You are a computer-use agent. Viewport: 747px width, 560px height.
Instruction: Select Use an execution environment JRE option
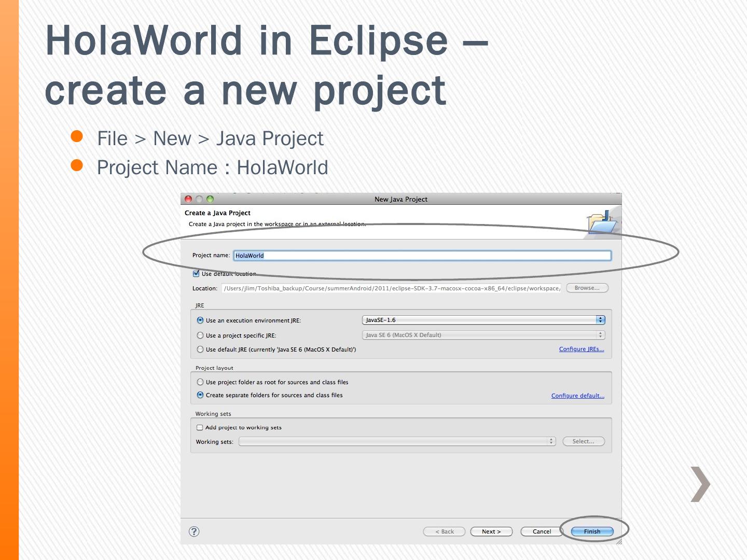tap(200, 320)
